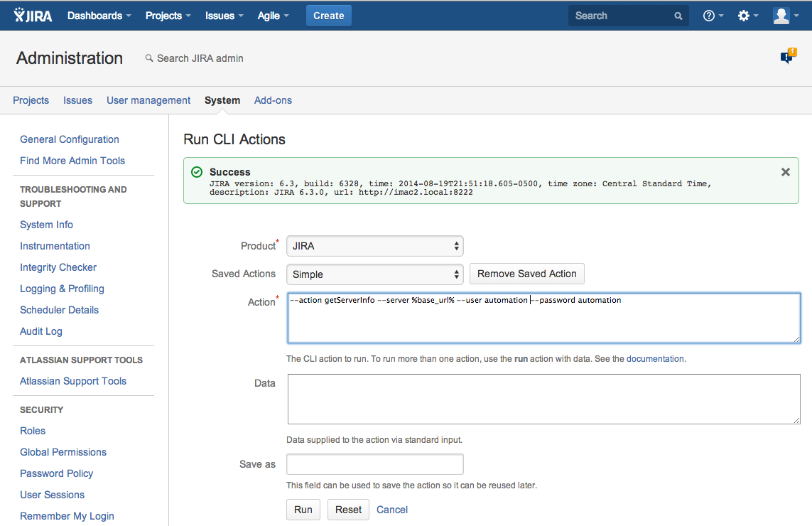812x526 pixels.
Task: Click the magnifier icon in Search box
Action: point(678,16)
